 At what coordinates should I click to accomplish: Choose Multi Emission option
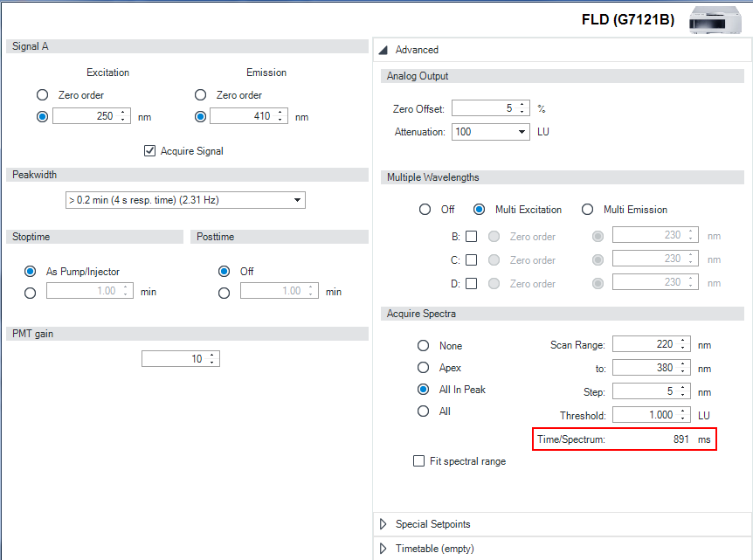click(587, 210)
